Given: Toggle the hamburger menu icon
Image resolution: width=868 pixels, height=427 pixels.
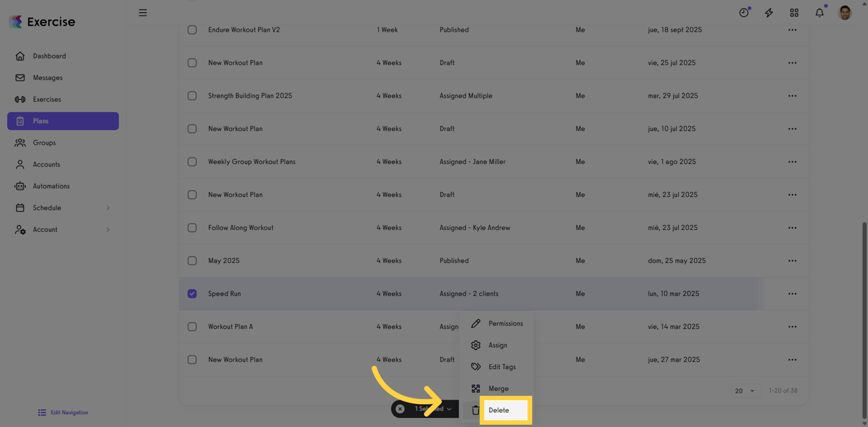Looking at the screenshot, I should point(143,13).
